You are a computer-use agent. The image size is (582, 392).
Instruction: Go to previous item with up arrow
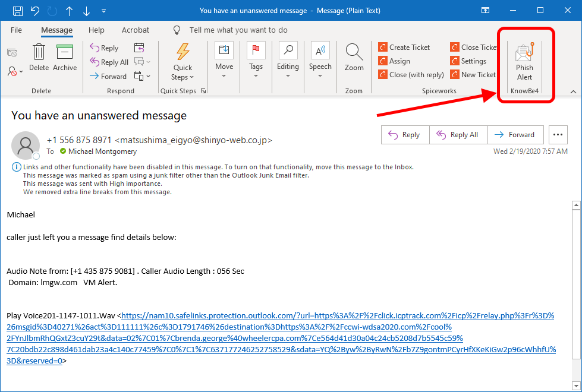tap(69, 11)
